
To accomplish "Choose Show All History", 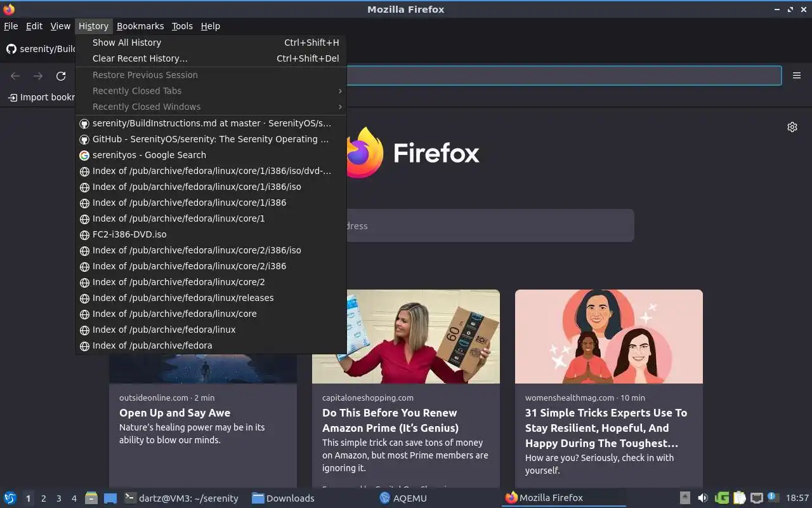I will coord(211,43).
